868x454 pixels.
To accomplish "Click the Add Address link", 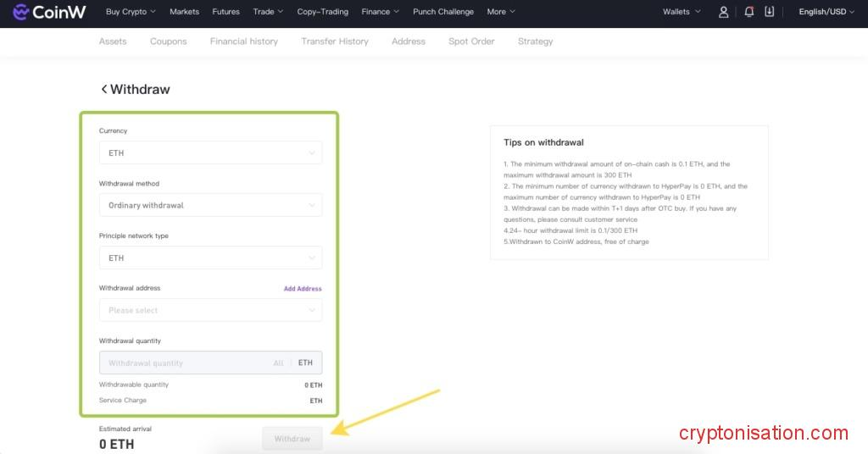I will pyautogui.click(x=303, y=289).
